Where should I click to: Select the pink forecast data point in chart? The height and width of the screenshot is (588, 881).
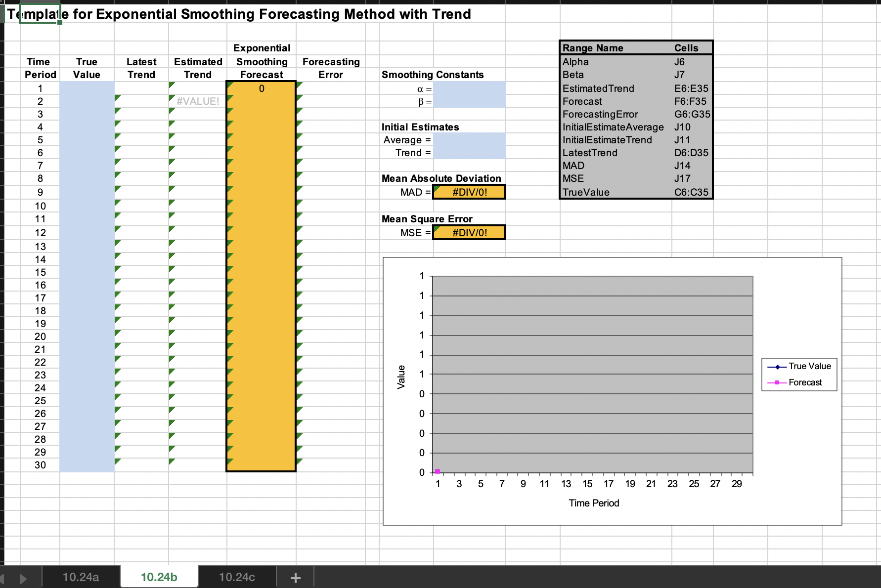point(438,471)
